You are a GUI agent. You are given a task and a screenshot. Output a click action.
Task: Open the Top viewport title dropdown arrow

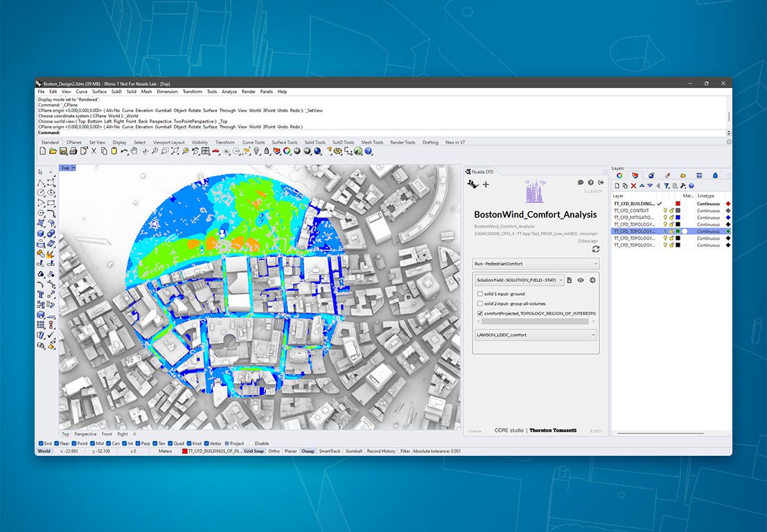[x=74, y=168]
